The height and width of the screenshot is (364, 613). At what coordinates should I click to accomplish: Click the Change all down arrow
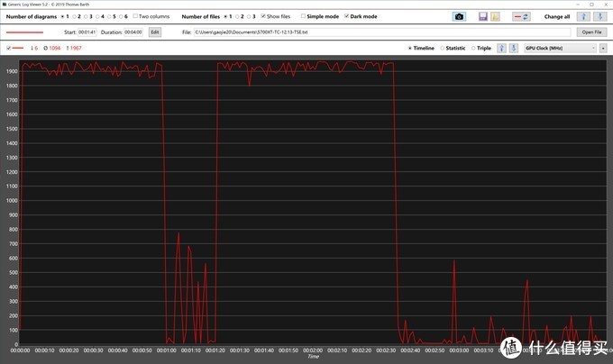(600, 16)
